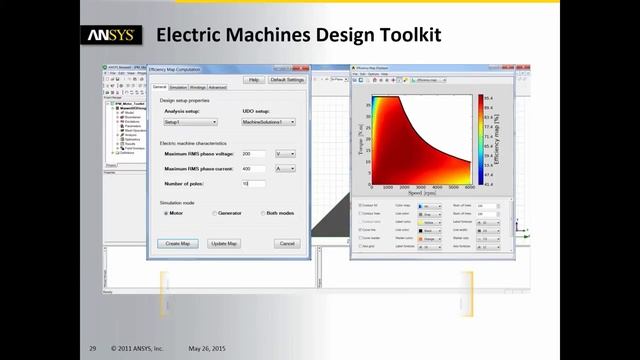Click the back arrow in Displayer toolbar
The height and width of the screenshot is (360, 640).
pos(381,80)
